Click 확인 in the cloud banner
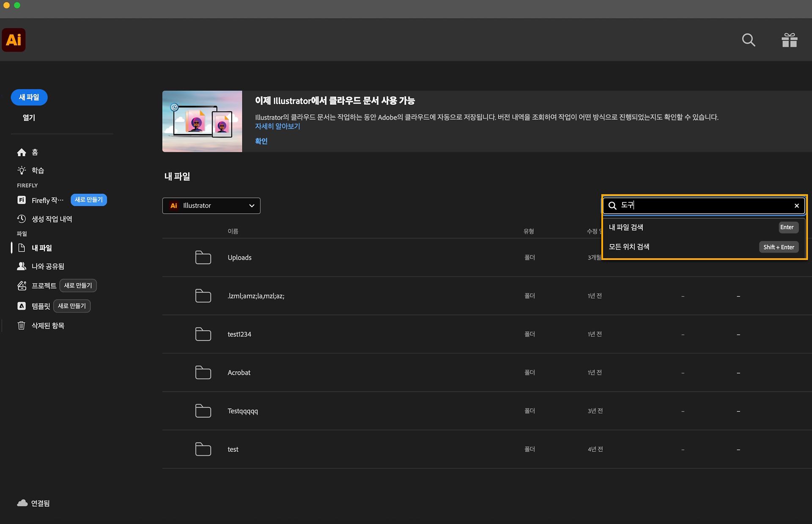This screenshot has width=812, height=524. pos(261,141)
